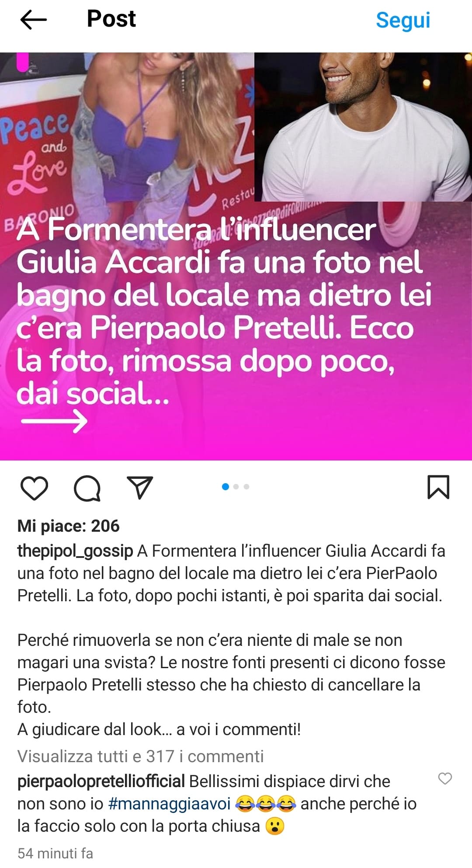Like the post with heart icon
472x868 pixels.
34,488
